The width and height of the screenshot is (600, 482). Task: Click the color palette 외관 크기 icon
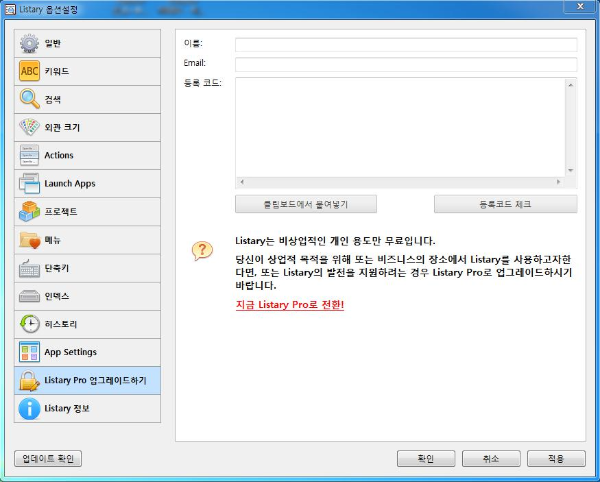[29, 127]
